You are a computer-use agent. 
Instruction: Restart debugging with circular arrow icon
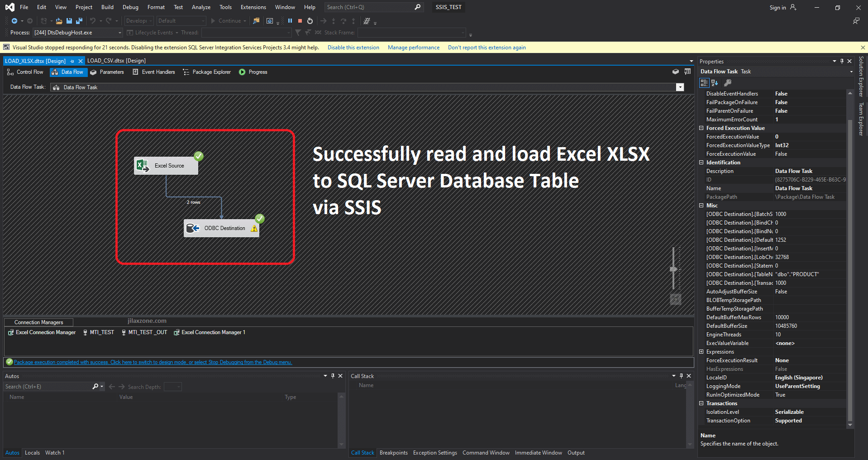click(x=310, y=21)
